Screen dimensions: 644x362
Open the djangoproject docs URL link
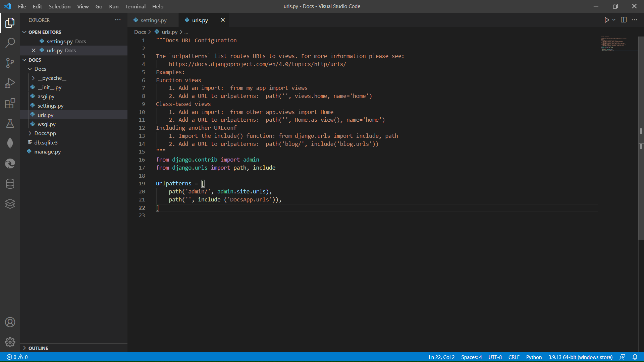[x=257, y=64]
